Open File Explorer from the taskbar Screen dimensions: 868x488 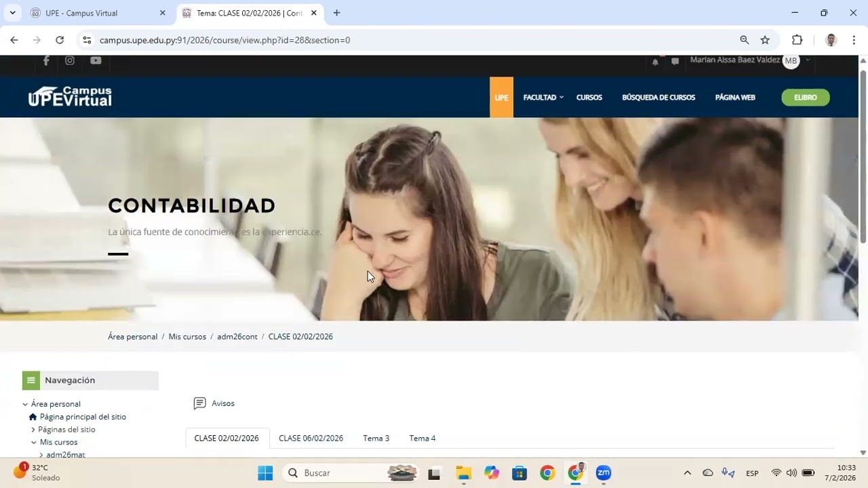tap(464, 473)
